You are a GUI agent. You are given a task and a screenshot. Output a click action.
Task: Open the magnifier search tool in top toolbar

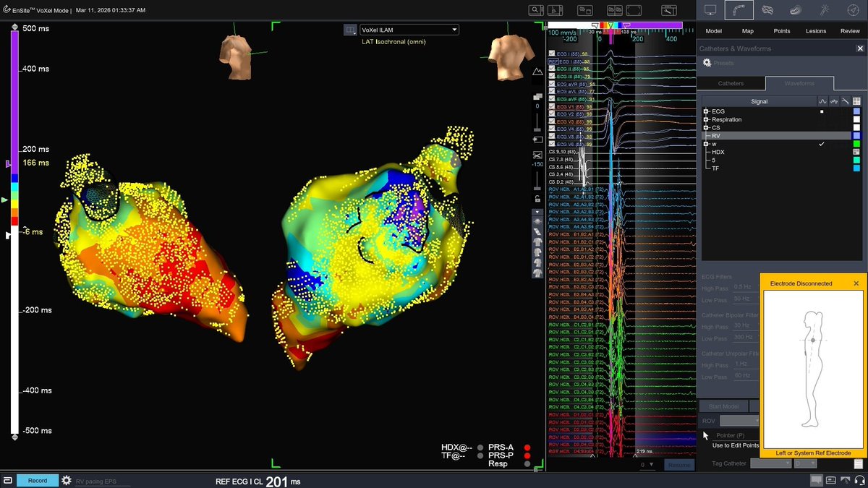point(536,10)
